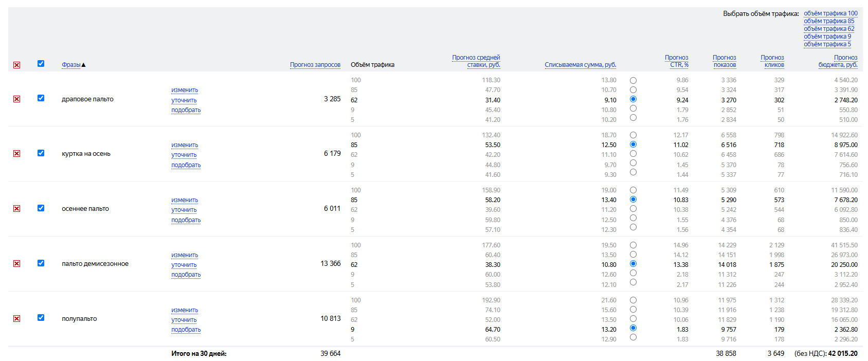Click the red X next to пальто демисезонное

[16, 264]
